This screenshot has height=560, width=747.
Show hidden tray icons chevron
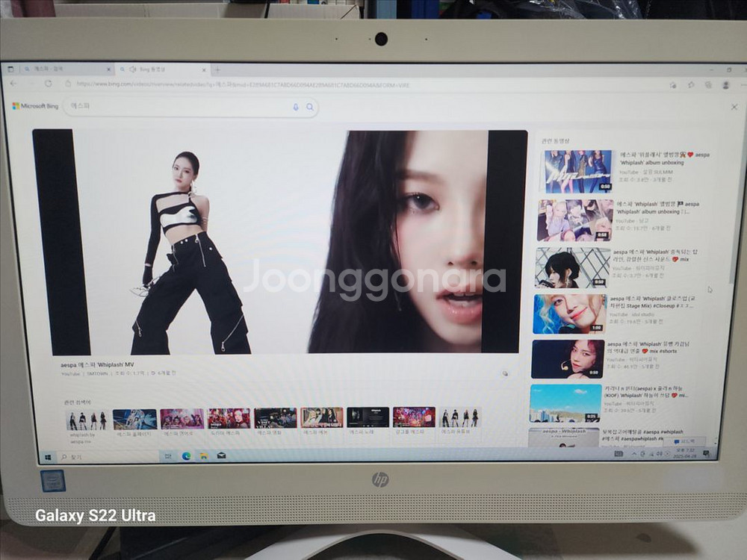(634, 454)
